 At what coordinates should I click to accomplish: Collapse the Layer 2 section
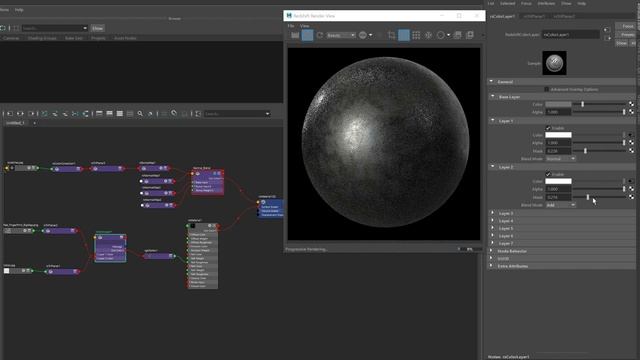[492, 167]
